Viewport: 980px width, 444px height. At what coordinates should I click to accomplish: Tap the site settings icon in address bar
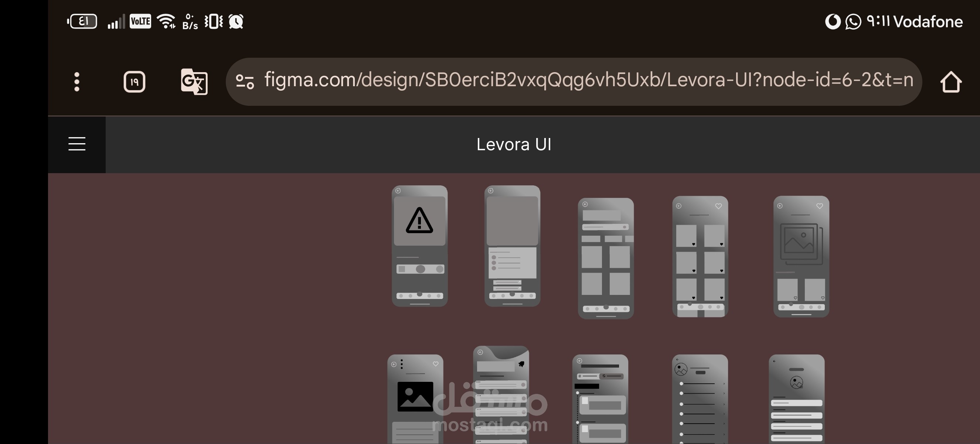click(245, 82)
